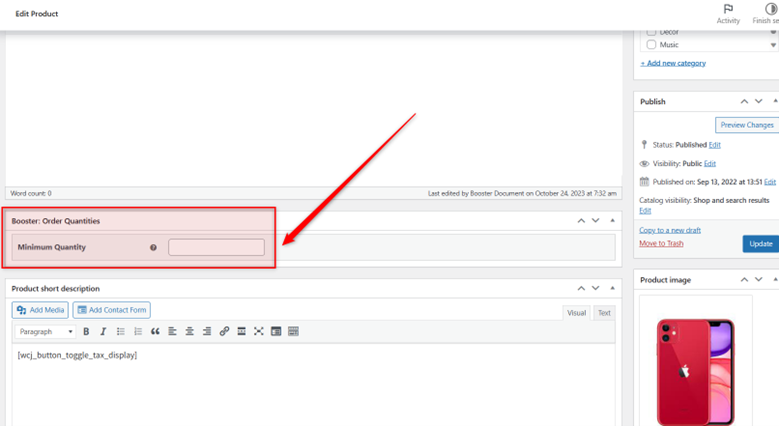The width and height of the screenshot is (779, 426).
Task: Move Product short description panel down
Action: pos(595,288)
